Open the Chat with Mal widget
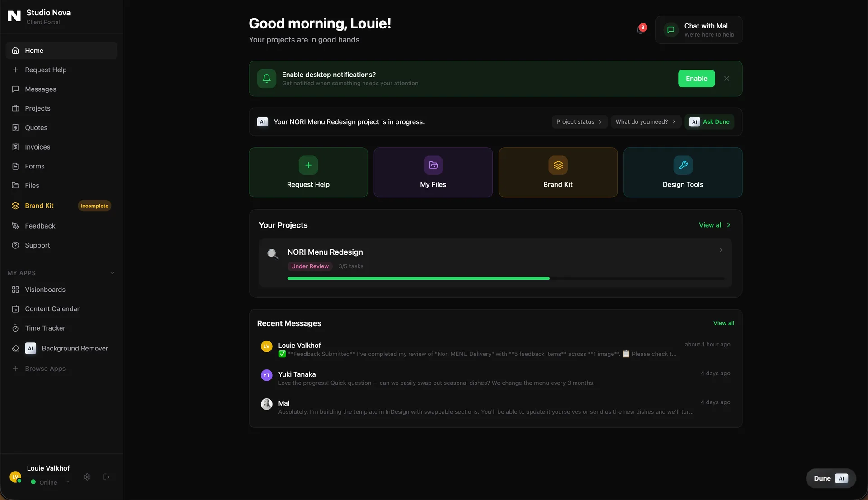The width and height of the screenshot is (868, 500). pos(698,30)
